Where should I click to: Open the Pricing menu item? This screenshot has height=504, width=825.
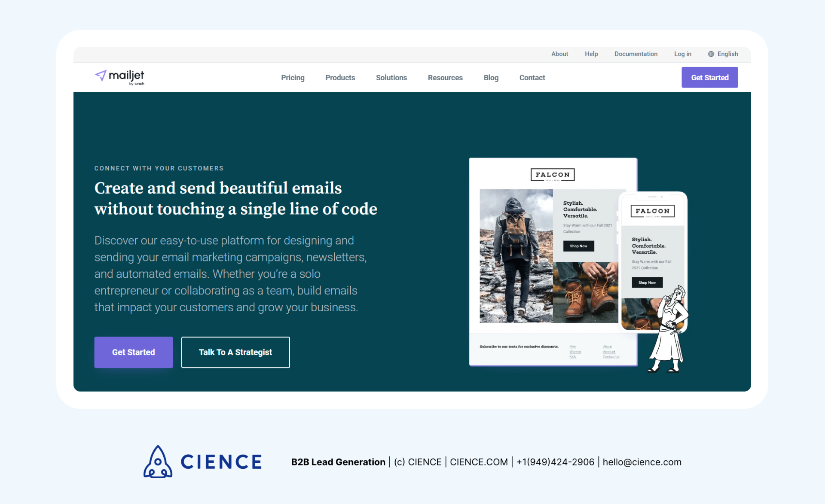tap(292, 77)
